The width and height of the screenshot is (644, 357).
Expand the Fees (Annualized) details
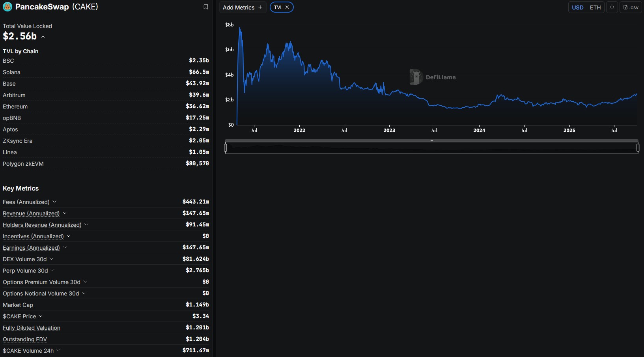(54, 202)
